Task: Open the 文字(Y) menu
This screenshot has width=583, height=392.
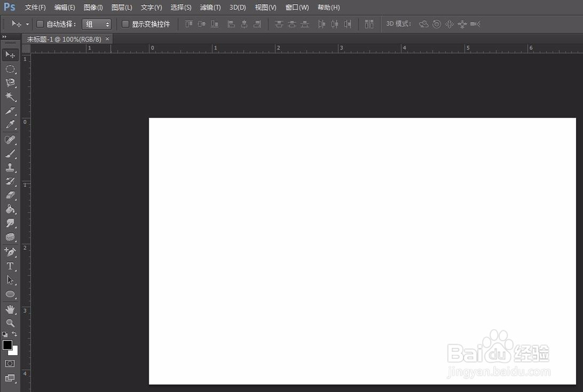Action: [x=152, y=8]
